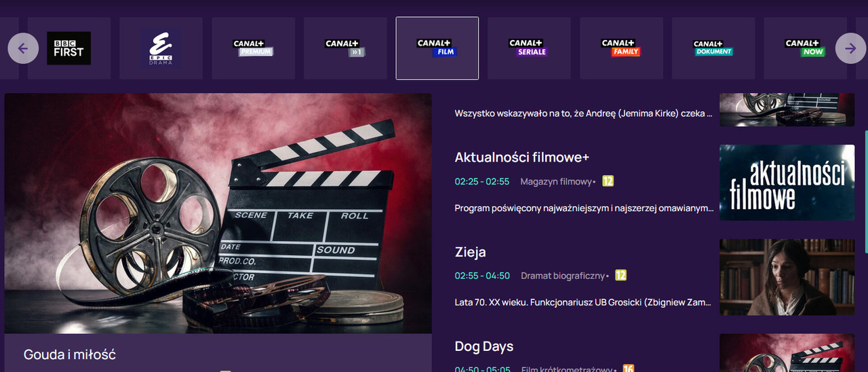Click the 02:55 - 04:50 time slot

pyautogui.click(x=482, y=276)
